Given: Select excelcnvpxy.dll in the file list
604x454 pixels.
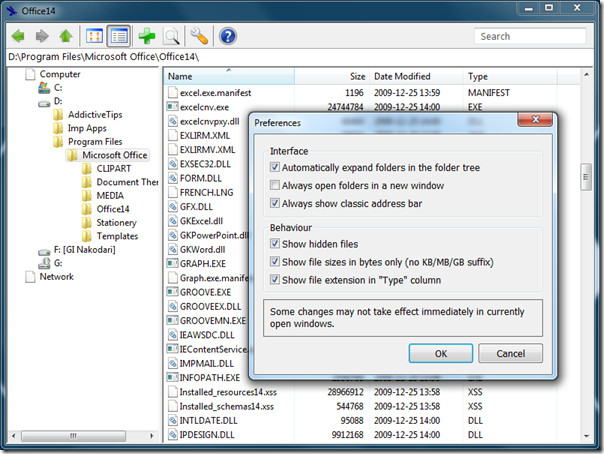Looking at the screenshot, I should click(x=210, y=121).
